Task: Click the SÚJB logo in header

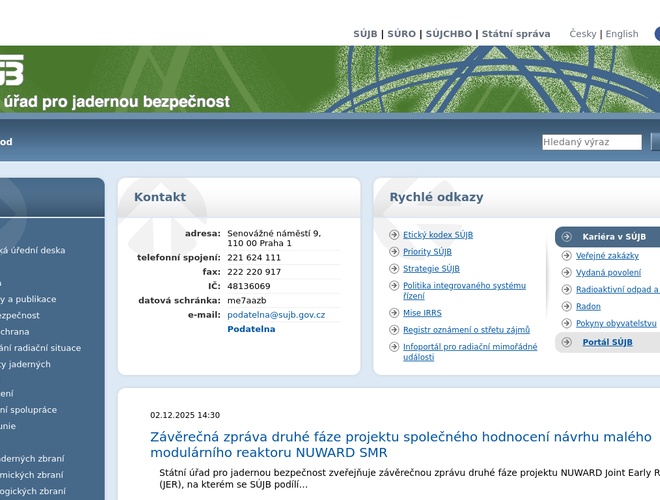Action: tap(10, 69)
